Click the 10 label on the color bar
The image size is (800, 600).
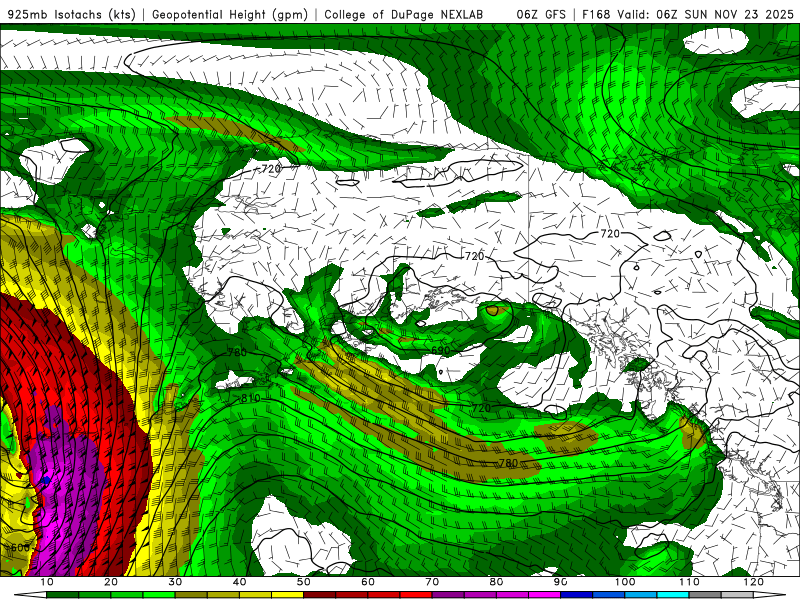46,582
